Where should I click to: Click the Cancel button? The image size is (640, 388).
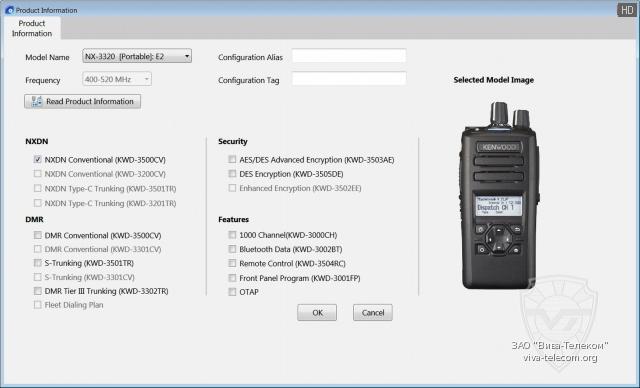(x=373, y=313)
